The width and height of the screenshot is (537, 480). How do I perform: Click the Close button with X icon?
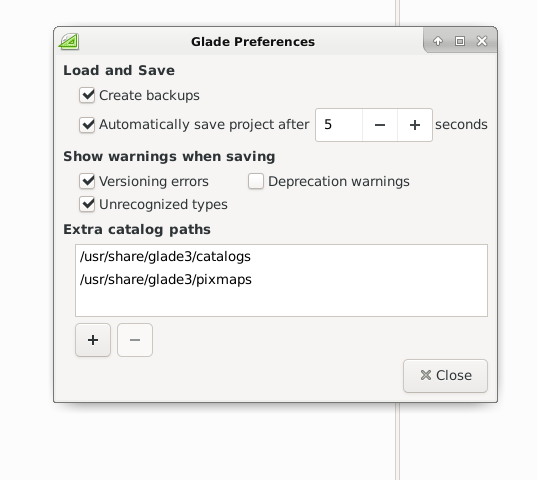tap(445, 376)
